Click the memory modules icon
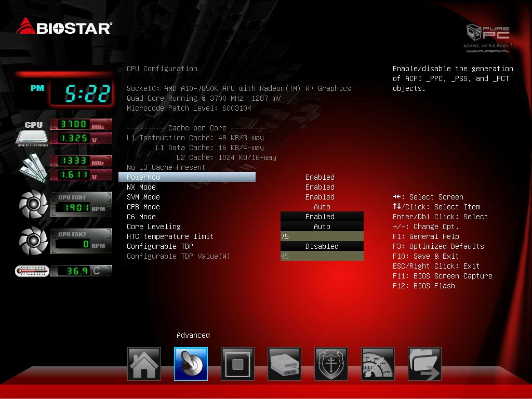This screenshot has width=532, height=399. pos(33,168)
